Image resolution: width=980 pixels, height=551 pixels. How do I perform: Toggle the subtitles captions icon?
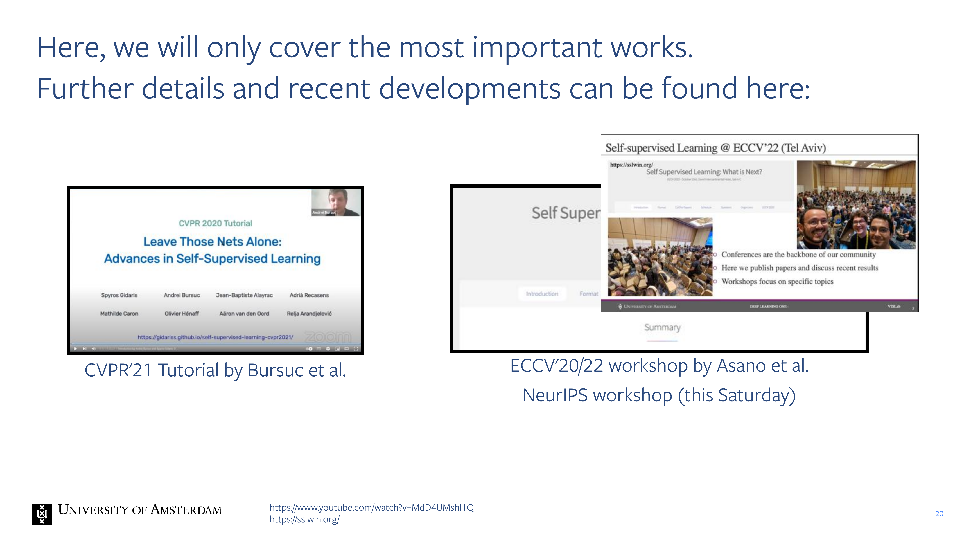(x=319, y=349)
